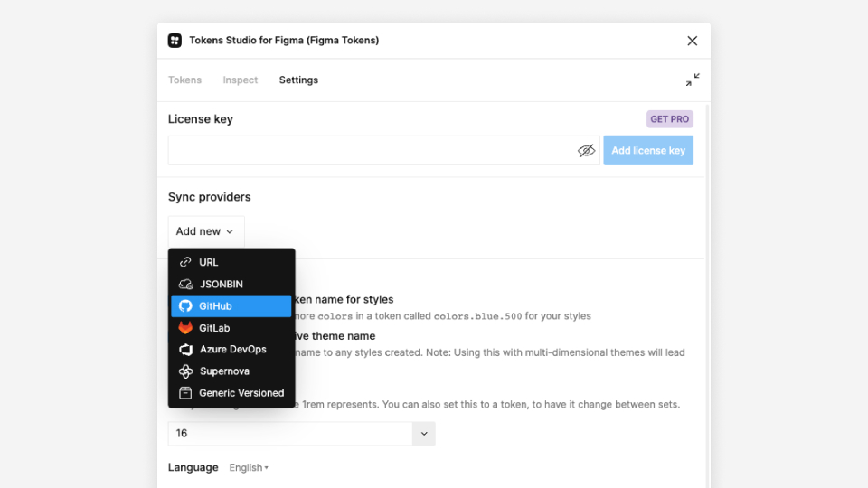Click the Tokens Studio plugin logo icon
The width and height of the screenshot is (868, 488).
[x=175, y=41]
